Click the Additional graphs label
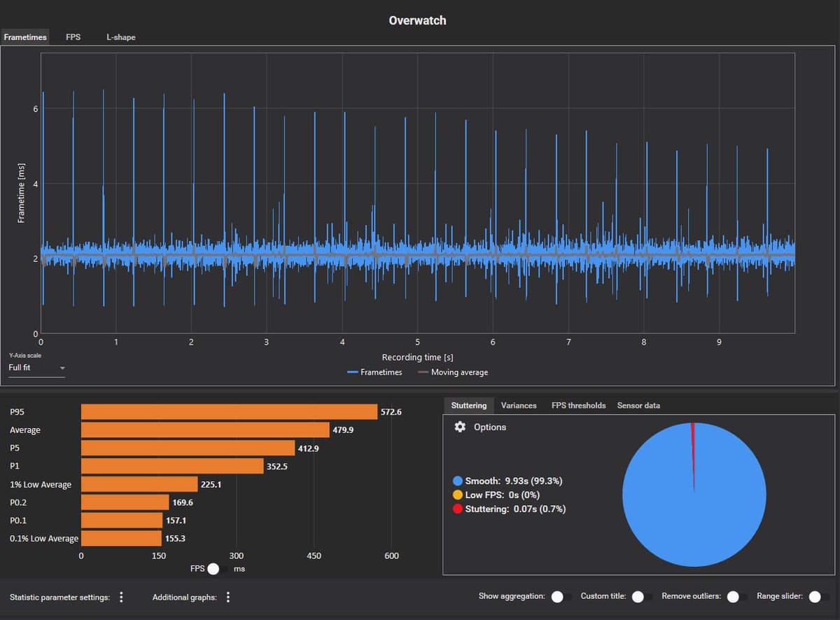This screenshot has height=620, width=840. click(x=185, y=597)
